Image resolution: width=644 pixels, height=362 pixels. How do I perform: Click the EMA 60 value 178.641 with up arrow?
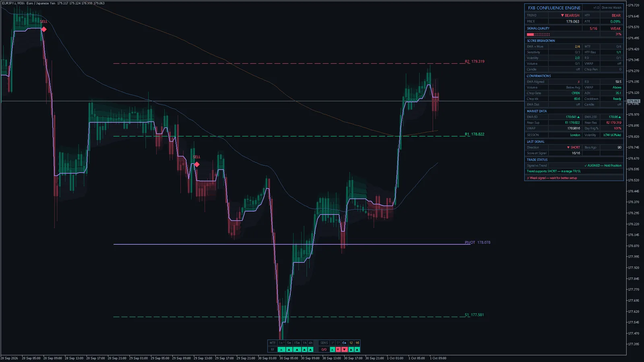pyautogui.click(x=573, y=117)
